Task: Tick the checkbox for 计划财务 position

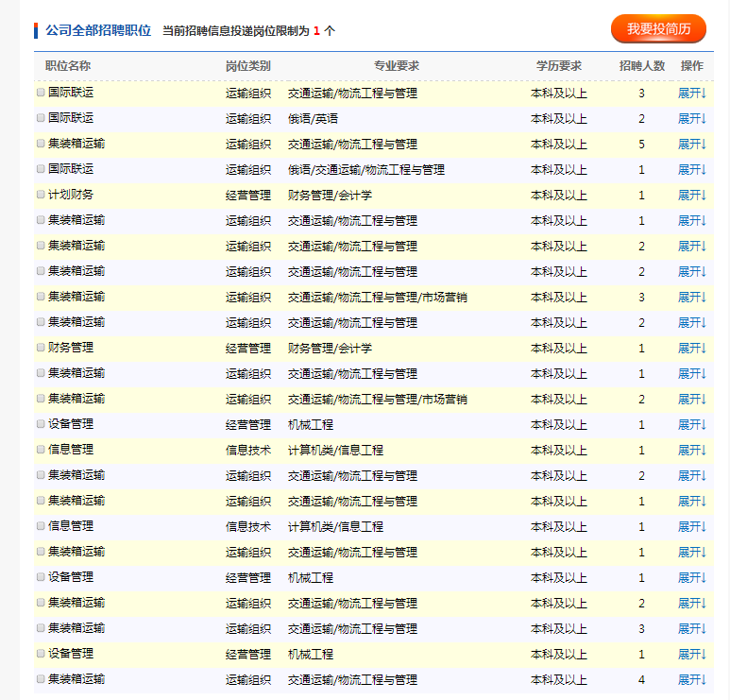Action: (41, 195)
